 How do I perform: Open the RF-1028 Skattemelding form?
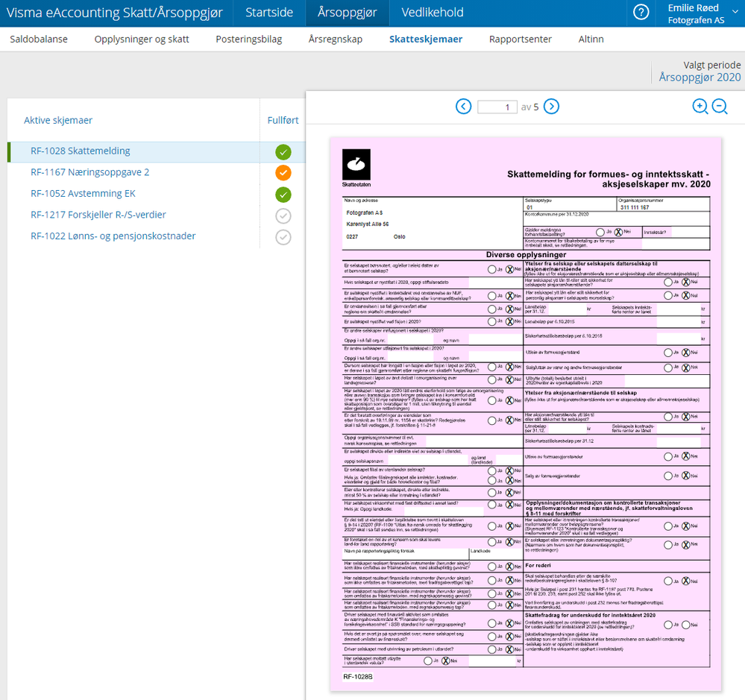pyautogui.click(x=81, y=151)
